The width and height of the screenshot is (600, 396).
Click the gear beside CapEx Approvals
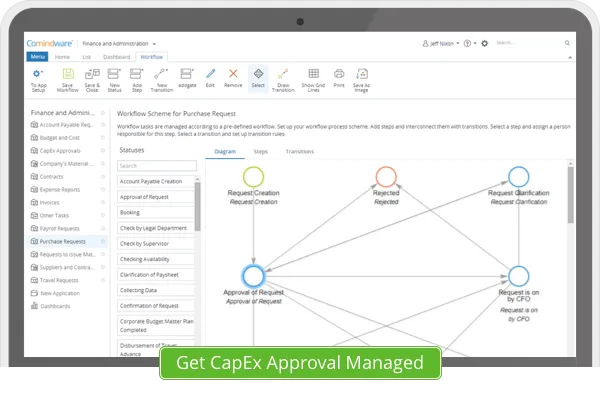[103, 151]
